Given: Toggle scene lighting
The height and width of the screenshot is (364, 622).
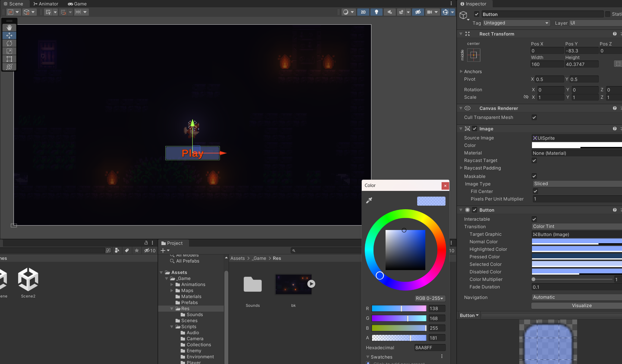Looking at the screenshot, I should (376, 12).
